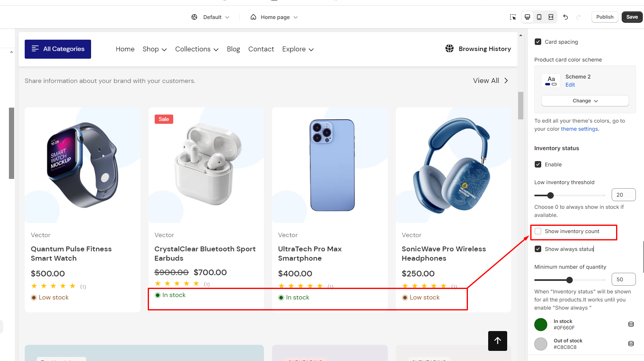Viewport: 644px width, 361px height.
Task: Switch to desktop preview icon
Action: (527, 17)
